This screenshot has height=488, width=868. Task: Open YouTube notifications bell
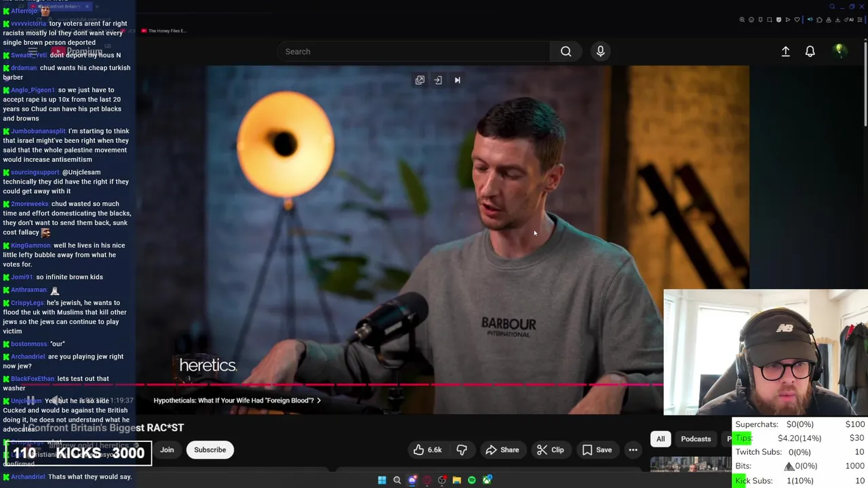tap(810, 52)
